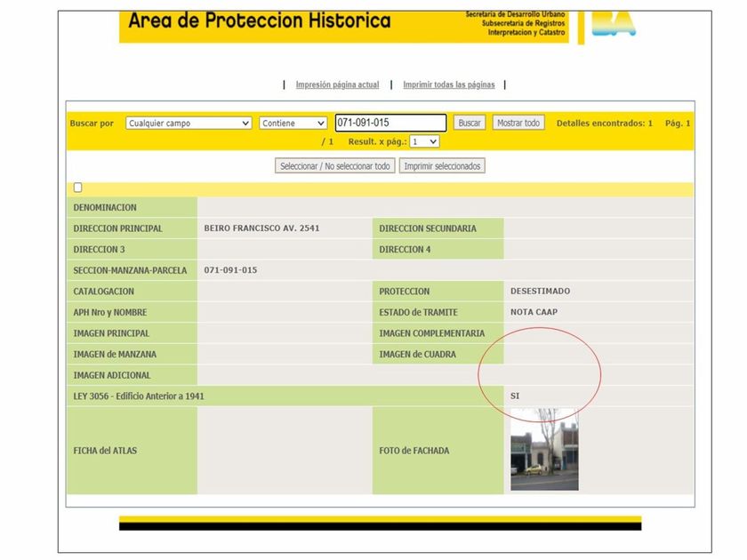Click the search box containing 071-091-015
The height and width of the screenshot is (560, 747).
390,124
